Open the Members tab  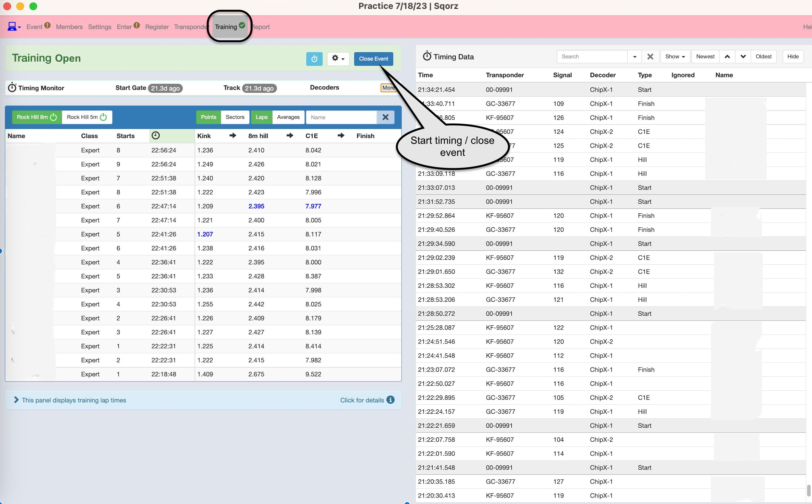(x=69, y=27)
